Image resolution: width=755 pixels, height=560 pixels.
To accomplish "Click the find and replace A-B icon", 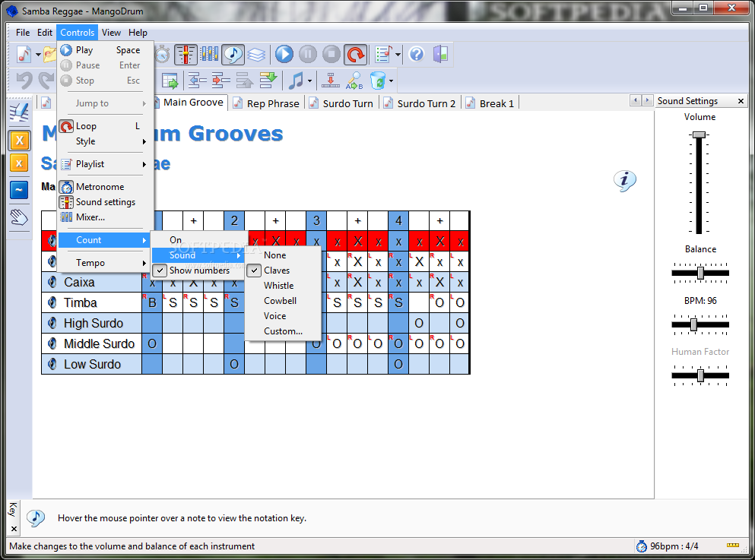I will (354, 81).
